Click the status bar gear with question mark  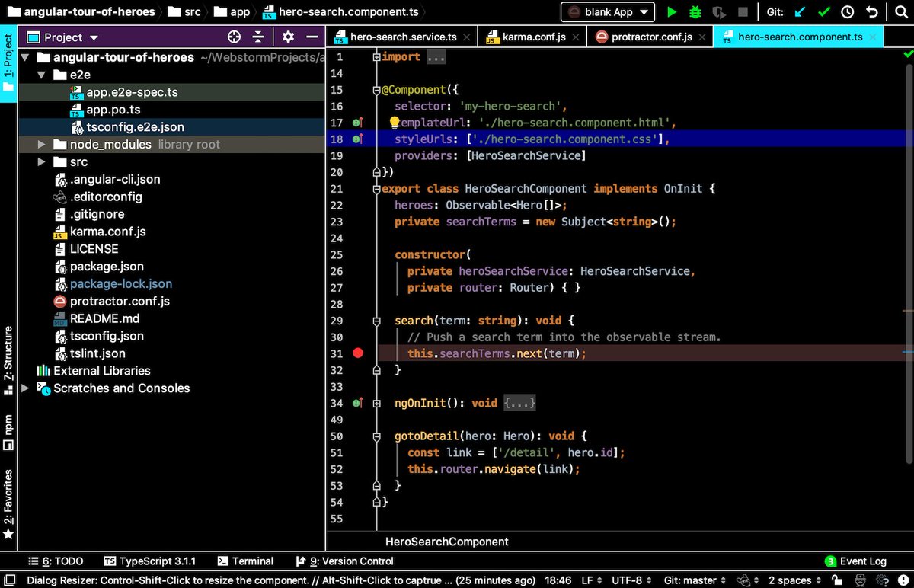882,580
